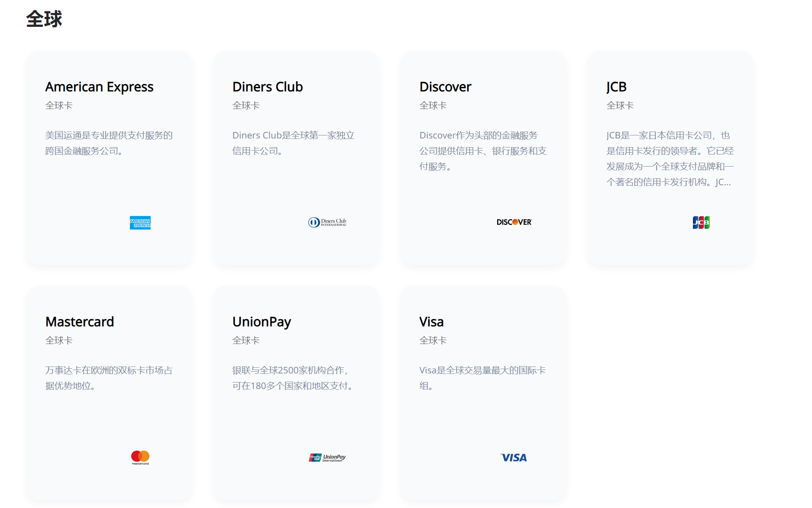Click description '银联与全球2500家机构合作'
The height and width of the screenshot is (508, 812).
pos(294,378)
